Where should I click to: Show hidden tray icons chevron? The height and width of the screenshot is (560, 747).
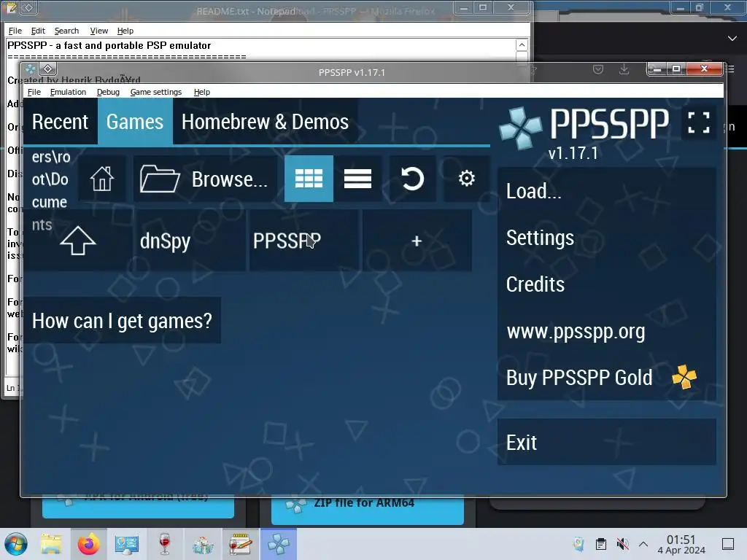pyautogui.click(x=643, y=544)
